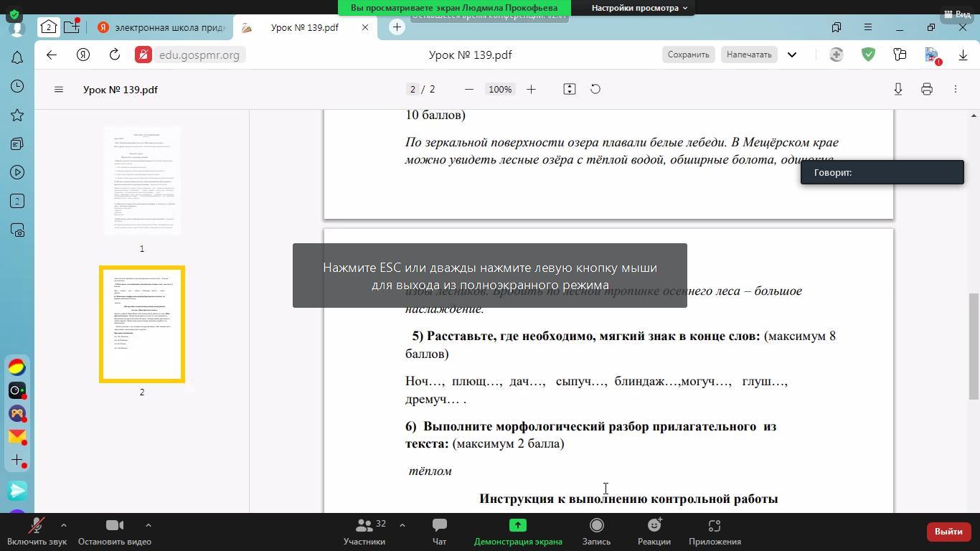
Task: Open the Вид view menu in Zoom
Action: click(956, 14)
